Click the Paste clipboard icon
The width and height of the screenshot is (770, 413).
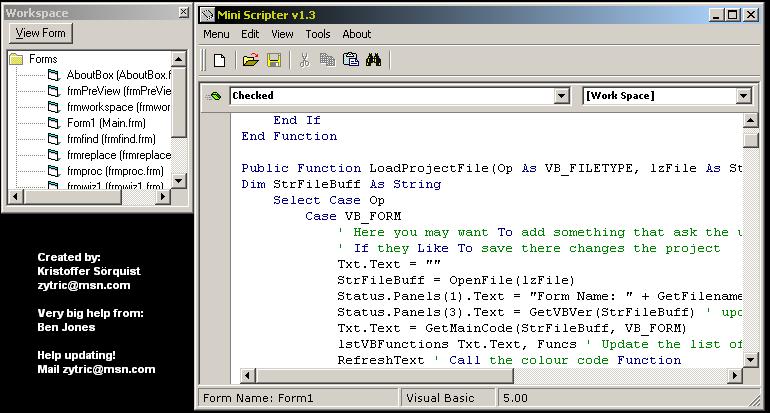pyautogui.click(x=350, y=60)
